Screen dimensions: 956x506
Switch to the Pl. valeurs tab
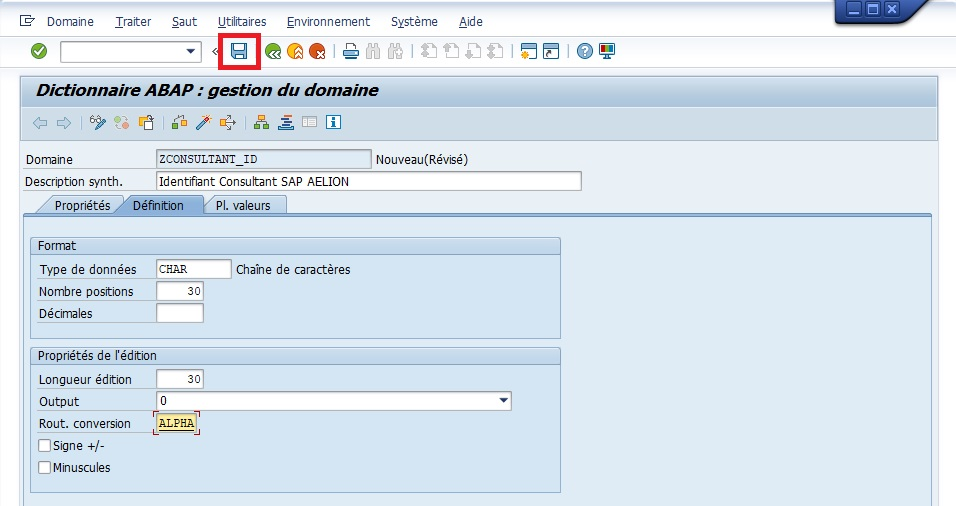pyautogui.click(x=244, y=205)
